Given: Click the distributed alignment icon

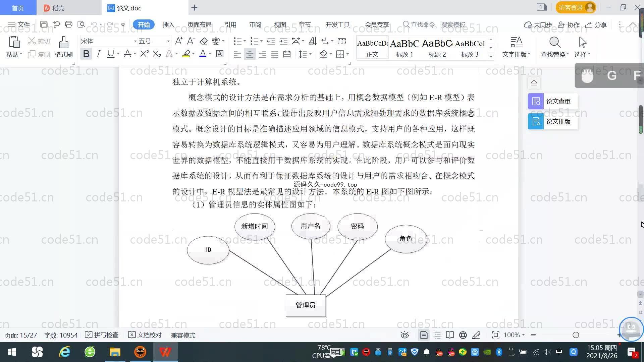Looking at the screenshot, I should click(x=287, y=54).
